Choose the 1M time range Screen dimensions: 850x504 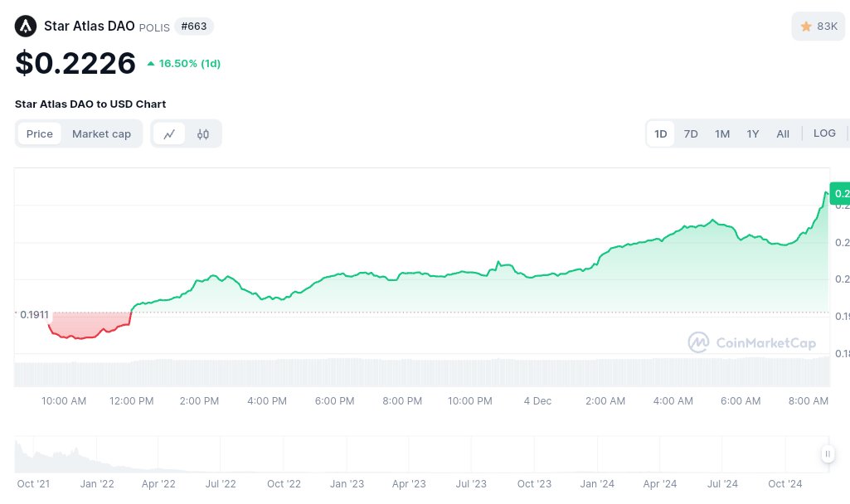[722, 133]
